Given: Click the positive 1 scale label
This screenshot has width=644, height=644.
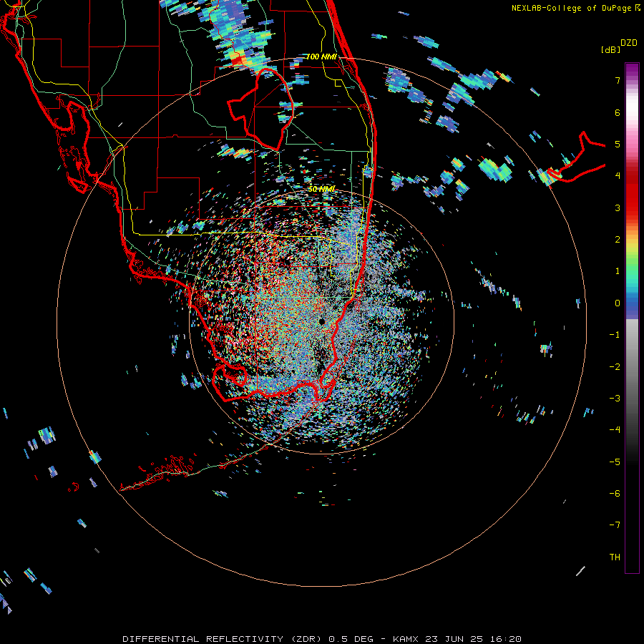Looking at the screenshot, I should pyautogui.click(x=618, y=271).
